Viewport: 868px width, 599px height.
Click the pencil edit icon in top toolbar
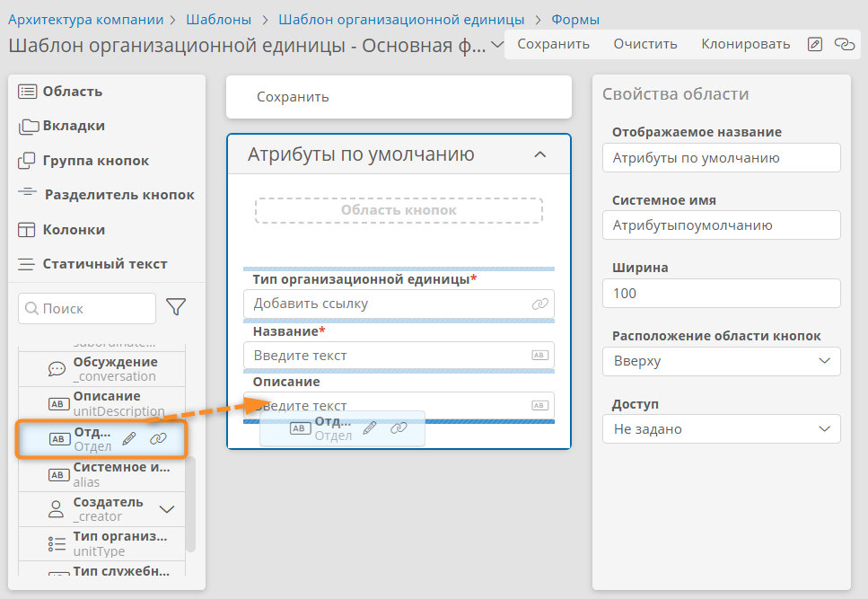coord(815,44)
